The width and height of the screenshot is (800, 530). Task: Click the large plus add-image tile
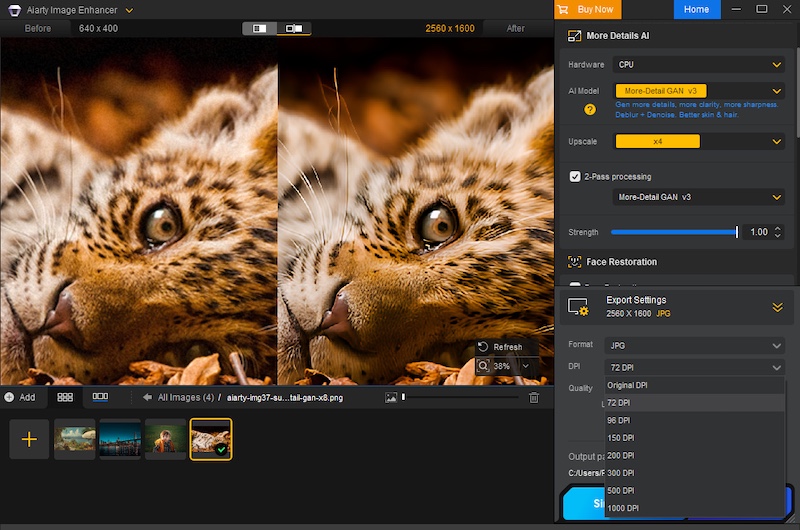click(x=29, y=439)
